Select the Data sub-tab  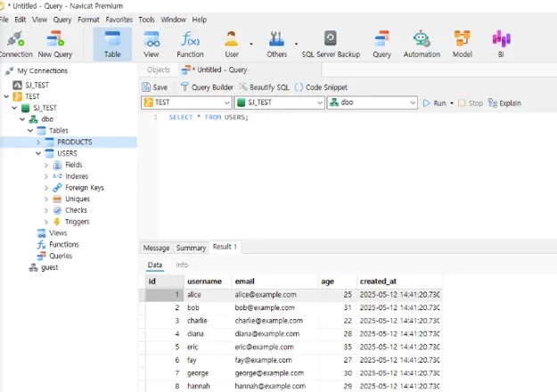155,265
